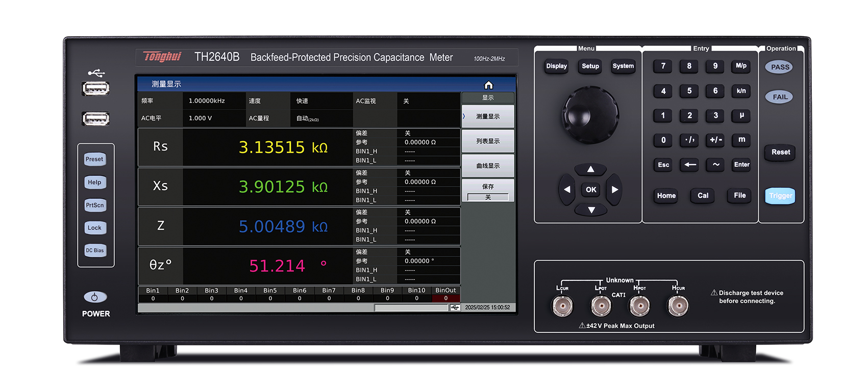This screenshot has width=868, height=388.
Task: Toggle the Lock key
Action: pos(95,228)
